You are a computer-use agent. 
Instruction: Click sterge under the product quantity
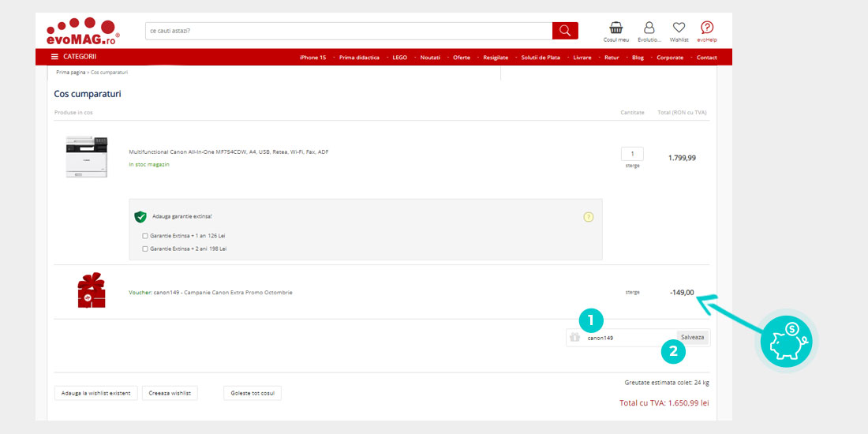click(x=632, y=166)
